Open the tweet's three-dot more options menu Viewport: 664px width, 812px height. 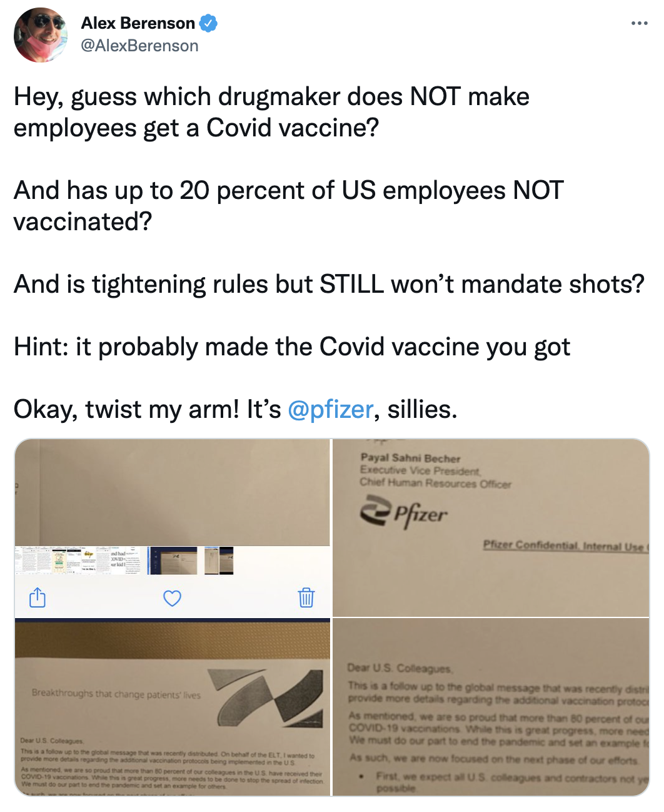coord(639,24)
